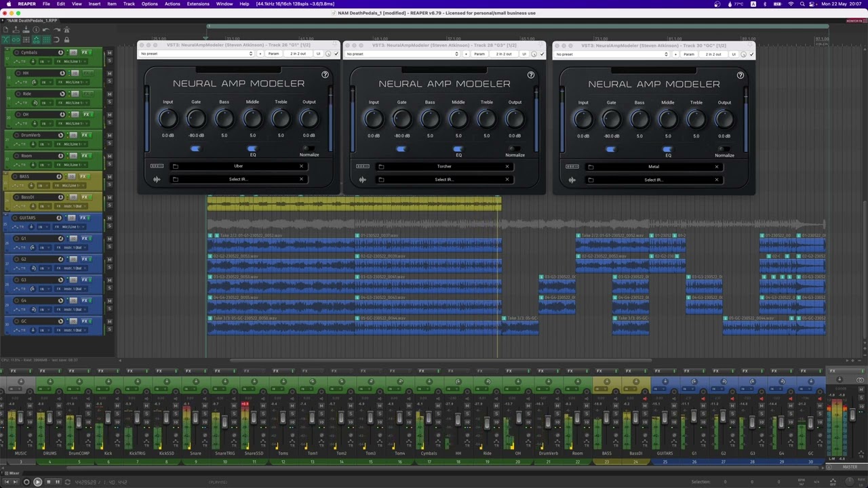Toggle the EQ switch in the GC plugin
The image size is (868, 488).
point(668,149)
